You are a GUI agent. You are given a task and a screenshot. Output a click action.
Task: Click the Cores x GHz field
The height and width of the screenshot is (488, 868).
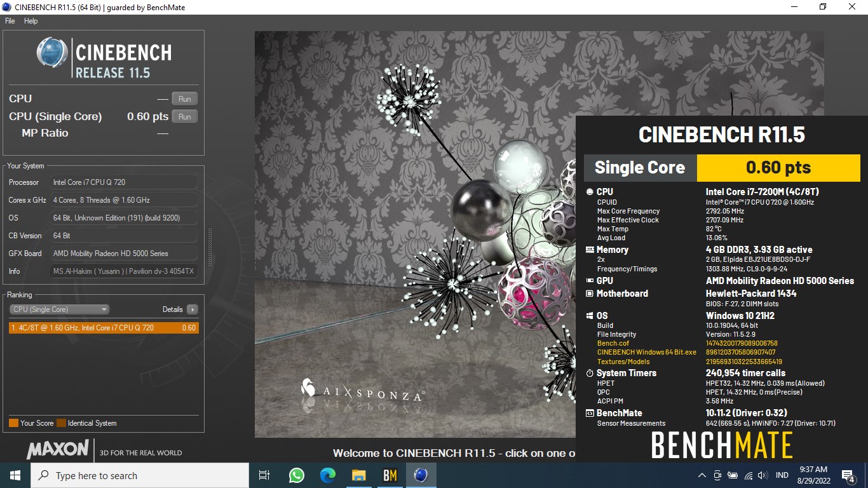(x=123, y=200)
